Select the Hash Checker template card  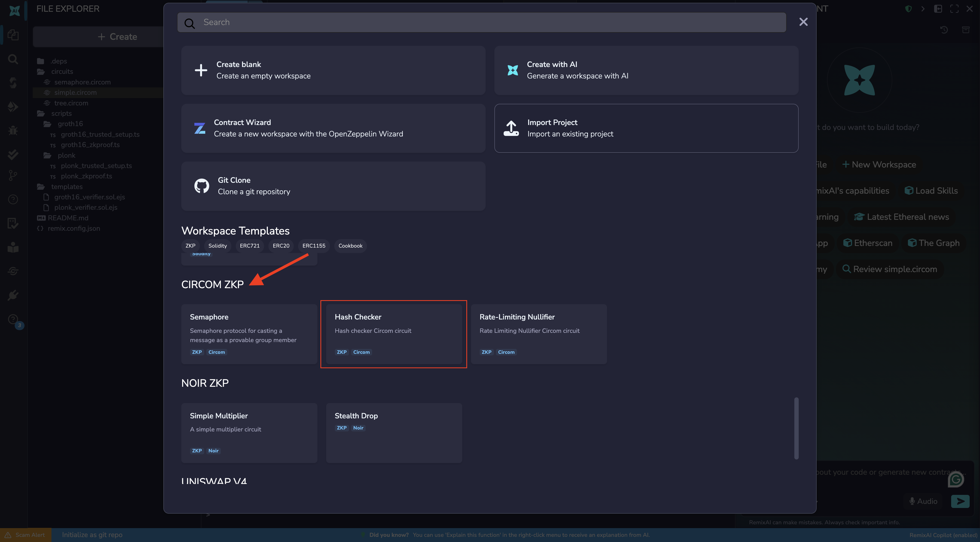point(394,334)
